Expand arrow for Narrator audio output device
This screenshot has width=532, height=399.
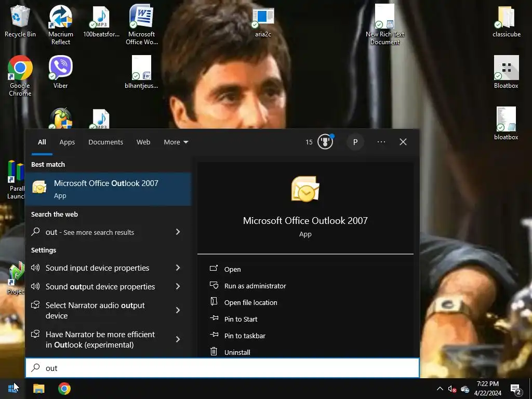click(x=178, y=310)
